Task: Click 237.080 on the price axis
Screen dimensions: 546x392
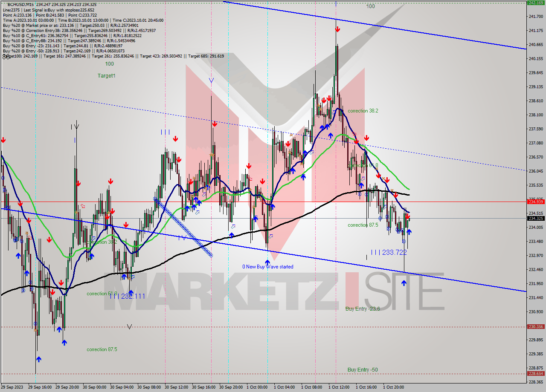Action: click(536, 143)
